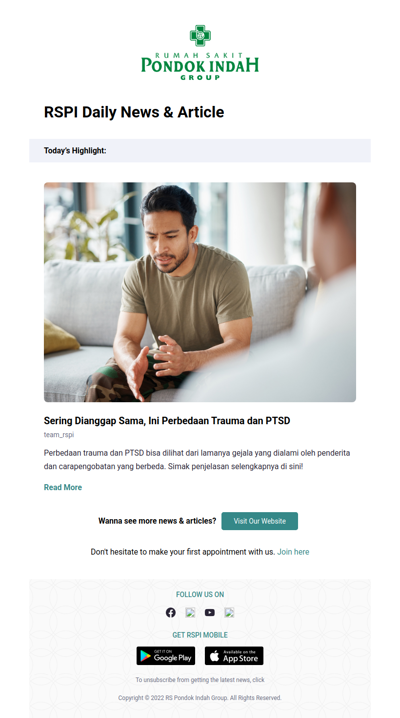The width and height of the screenshot is (400, 718).
Task: Select the Today's Highlight section bar
Action: (200, 151)
